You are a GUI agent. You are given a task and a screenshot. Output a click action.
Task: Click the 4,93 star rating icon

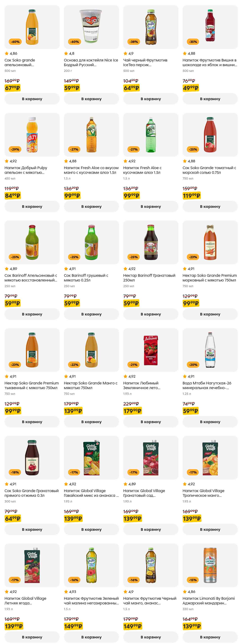[66, 592]
